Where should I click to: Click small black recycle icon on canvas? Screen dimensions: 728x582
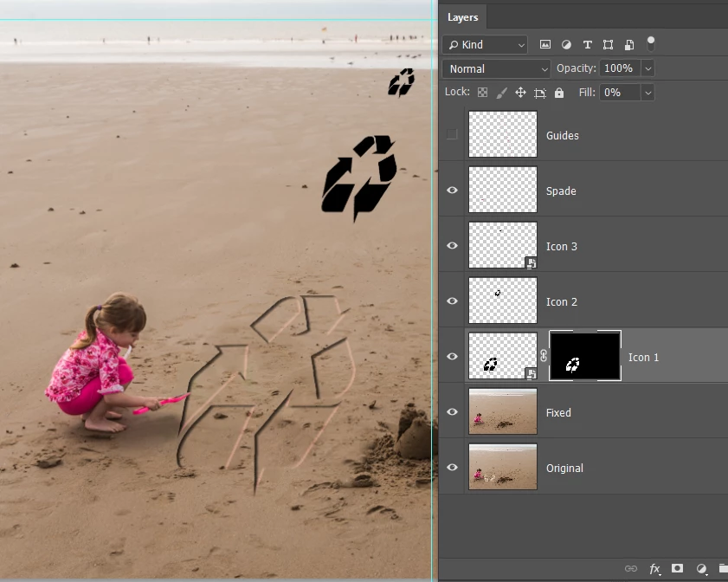pyautogui.click(x=402, y=82)
